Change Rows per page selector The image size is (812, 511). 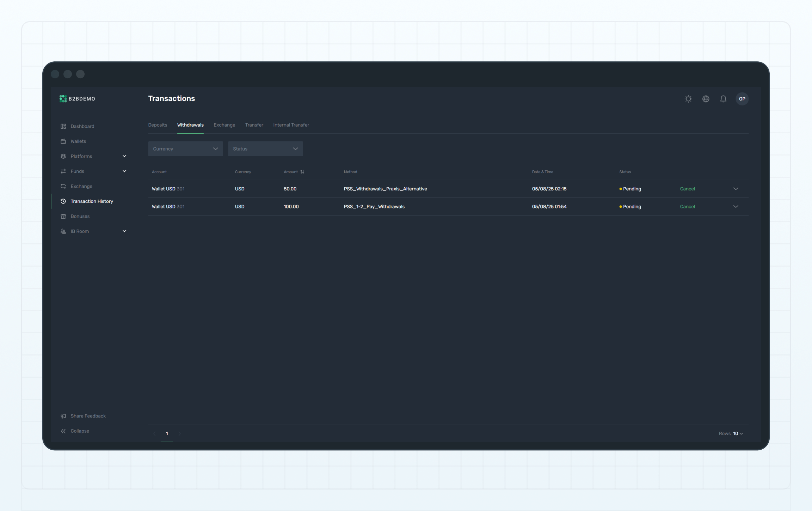click(x=738, y=433)
